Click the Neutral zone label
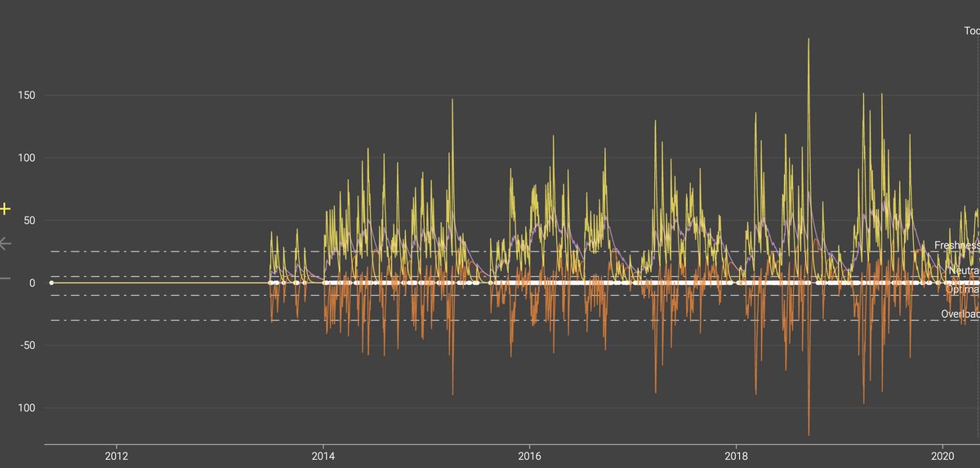The width and height of the screenshot is (980, 468). pos(964,270)
